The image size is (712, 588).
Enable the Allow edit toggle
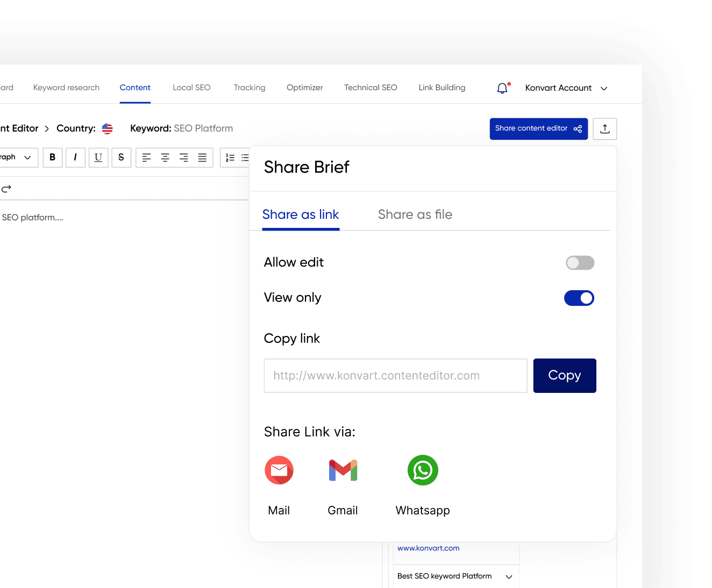(x=580, y=263)
